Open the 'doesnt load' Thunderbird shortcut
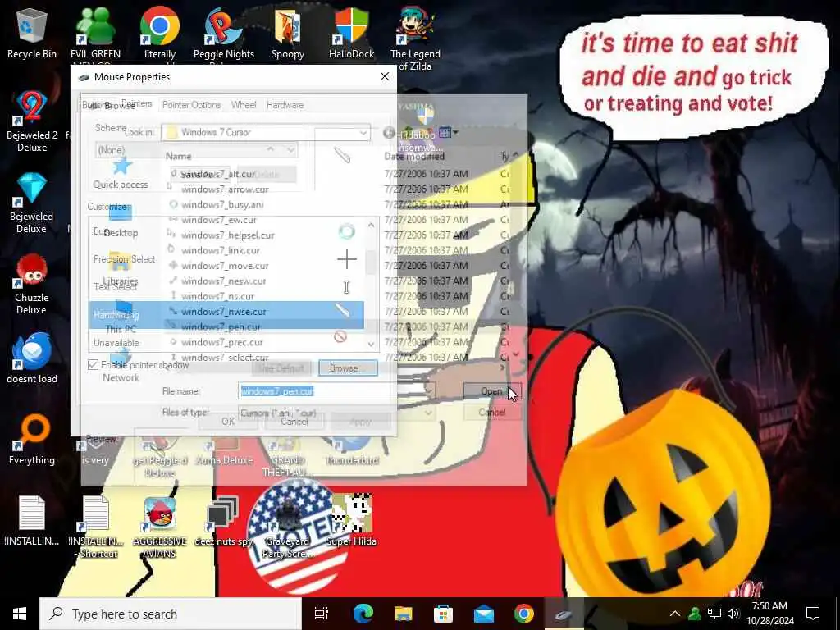 [32, 358]
